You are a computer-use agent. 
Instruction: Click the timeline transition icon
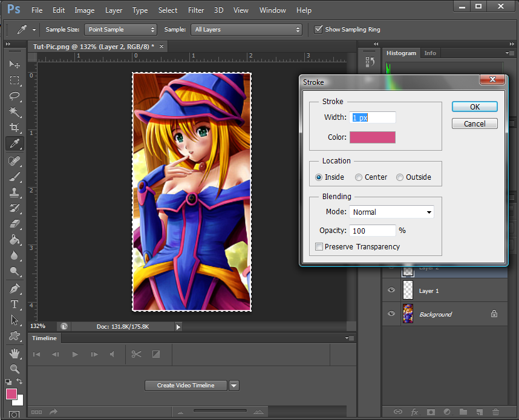(156, 354)
